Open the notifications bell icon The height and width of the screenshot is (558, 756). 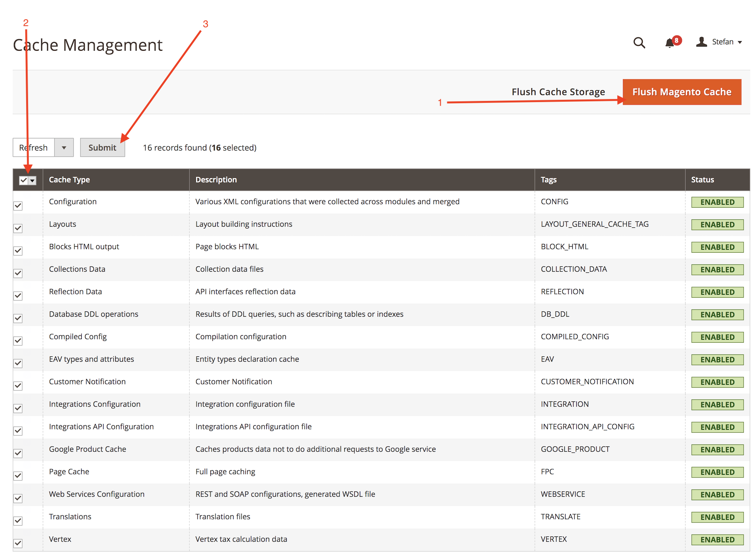[669, 43]
